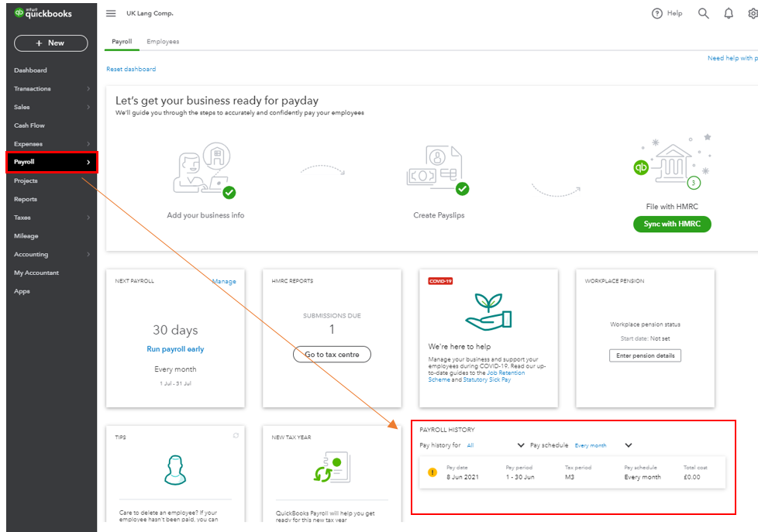Click the 1 Jul - 31 Jul period text
This screenshot has width=758, height=532.
pyautogui.click(x=175, y=383)
